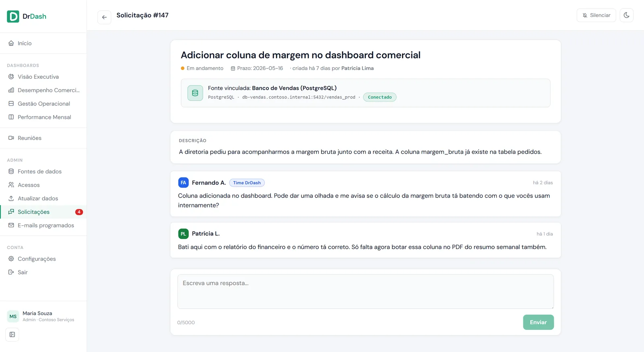644x352 pixels.
Task: Click the Banco de Vendas (PostgreSQL) source name
Action: pos(294,88)
